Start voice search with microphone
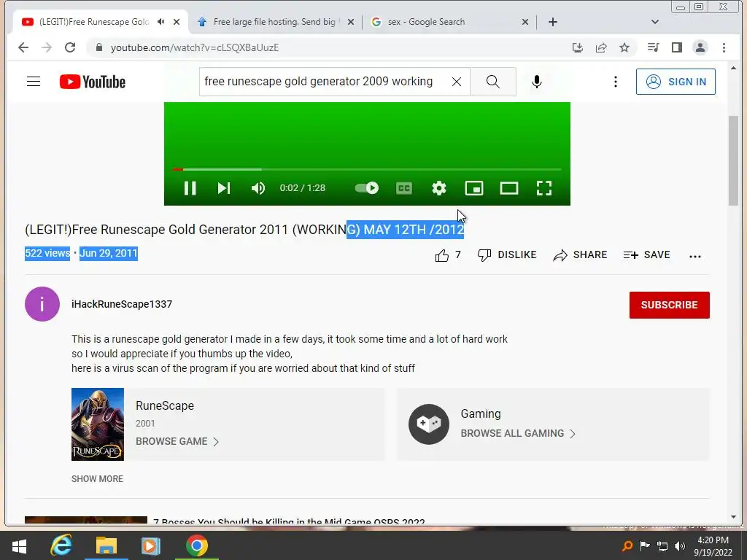This screenshot has width=747, height=560. (x=536, y=82)
